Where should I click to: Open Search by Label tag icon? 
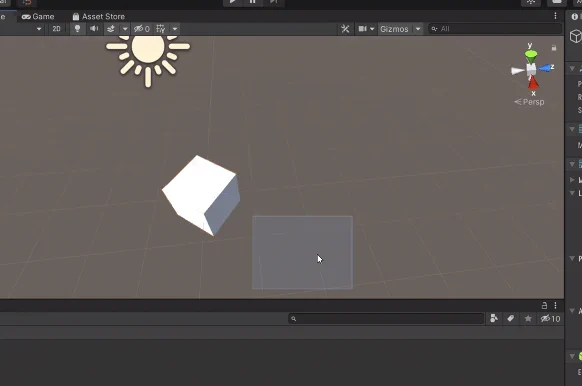point(511,318)
